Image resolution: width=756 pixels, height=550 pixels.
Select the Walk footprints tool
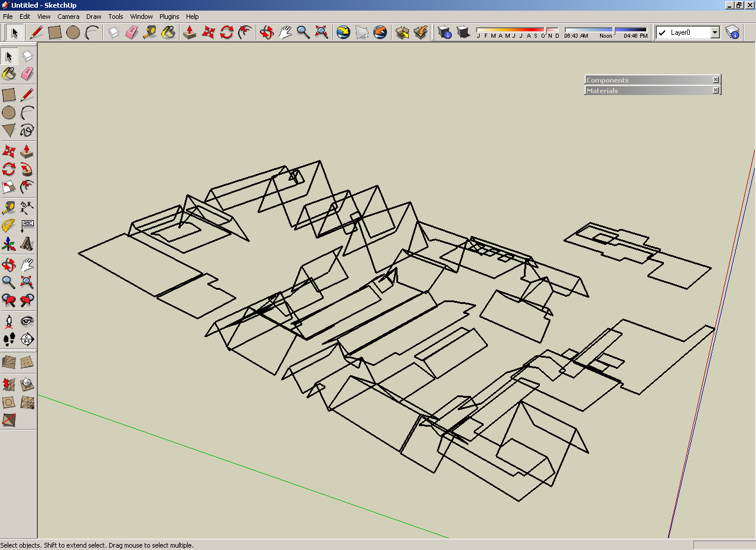click(9, 339)
